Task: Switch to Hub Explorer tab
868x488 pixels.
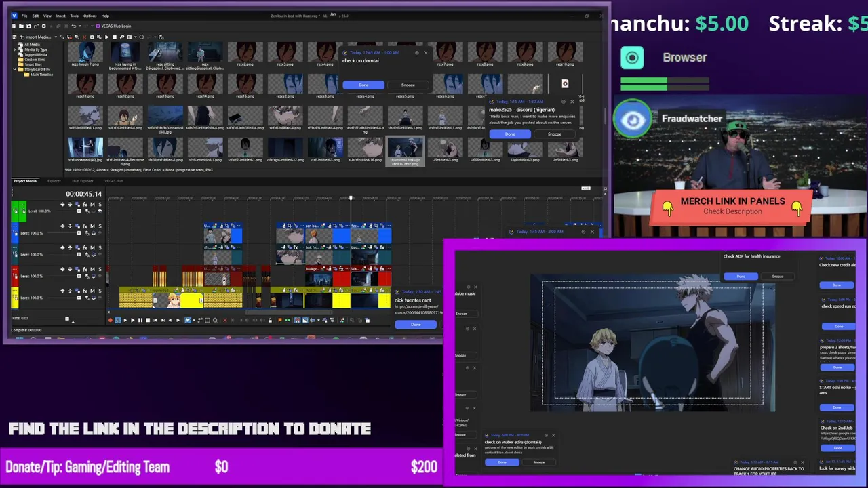Action: point(82,181)
